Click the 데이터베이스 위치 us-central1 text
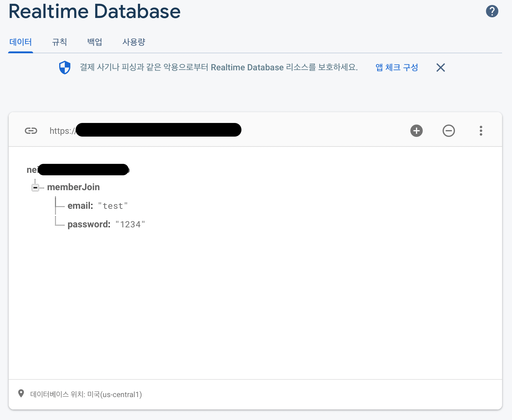This screenshot has height=420, width=512. pos(86,394)
